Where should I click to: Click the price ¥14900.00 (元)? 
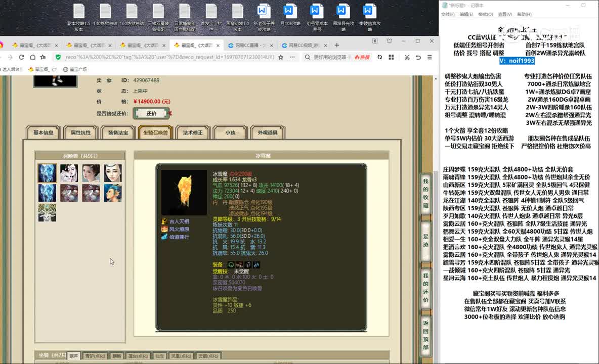[x=152, y=102]
